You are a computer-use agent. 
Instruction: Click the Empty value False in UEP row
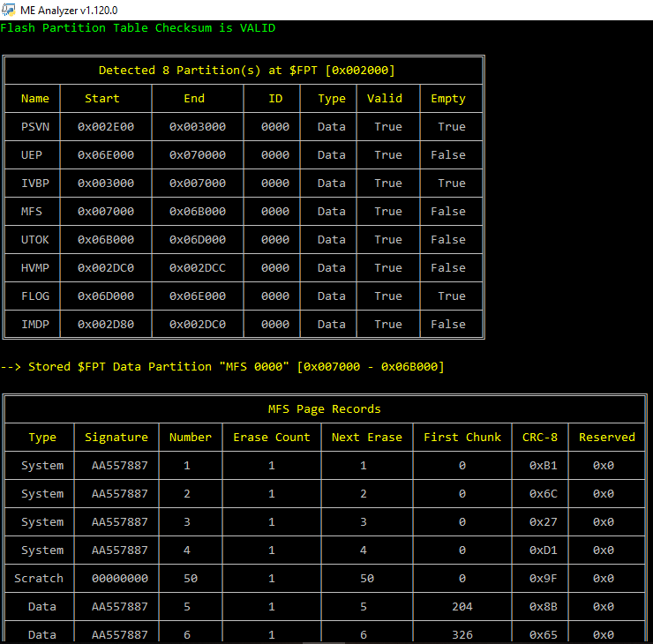[448, 155]
